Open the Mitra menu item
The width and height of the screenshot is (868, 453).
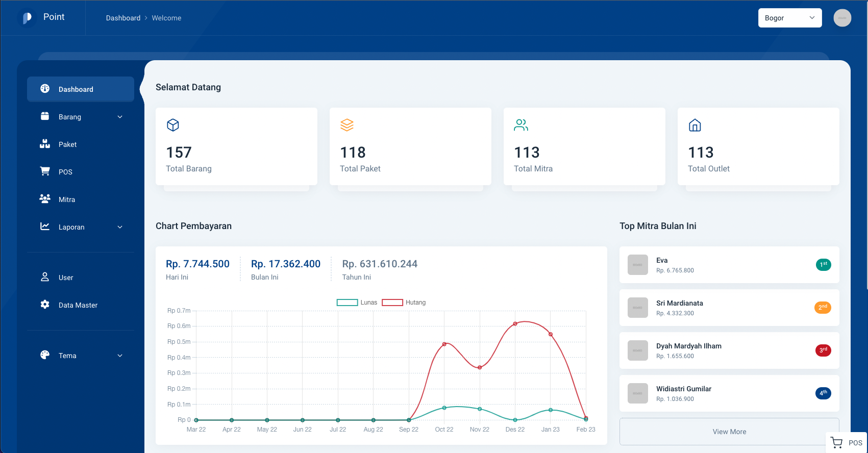[x=81, y=199]
